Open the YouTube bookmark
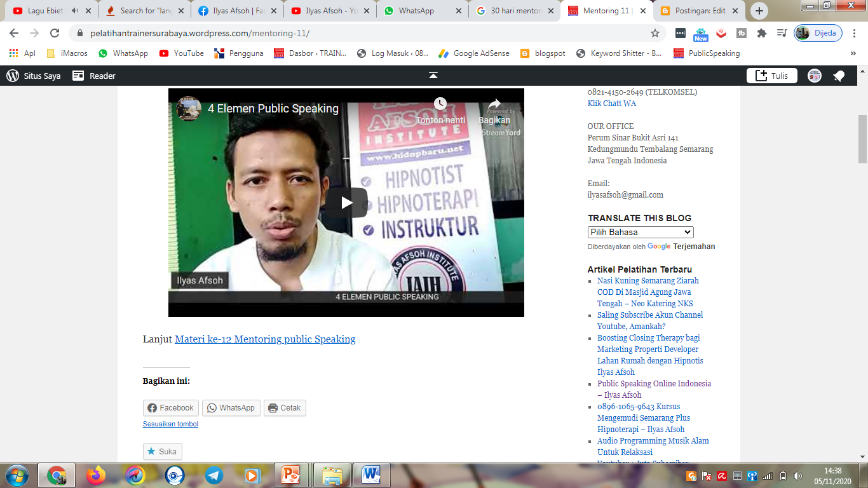868x488 pixels. click(x=182, y=53)
